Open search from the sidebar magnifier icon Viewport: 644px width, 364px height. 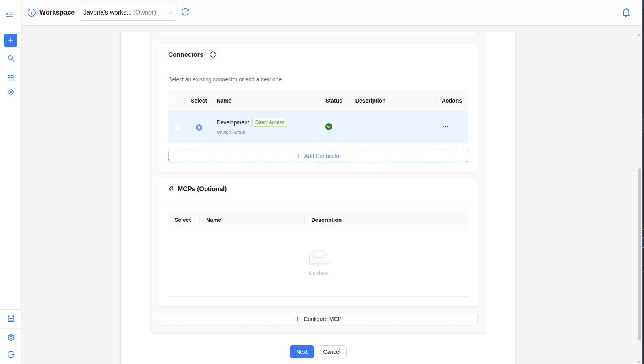coord(11,58)
